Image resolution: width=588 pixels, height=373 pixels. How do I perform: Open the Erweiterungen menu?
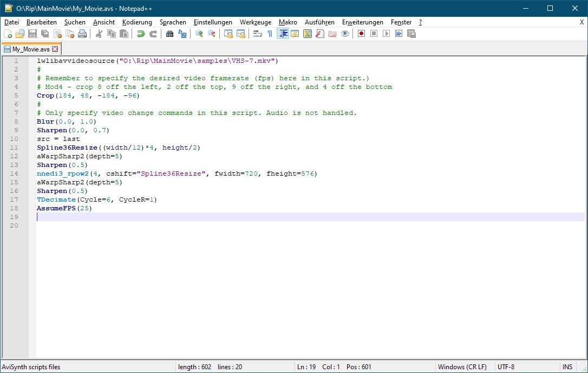[x=362, y=22]
